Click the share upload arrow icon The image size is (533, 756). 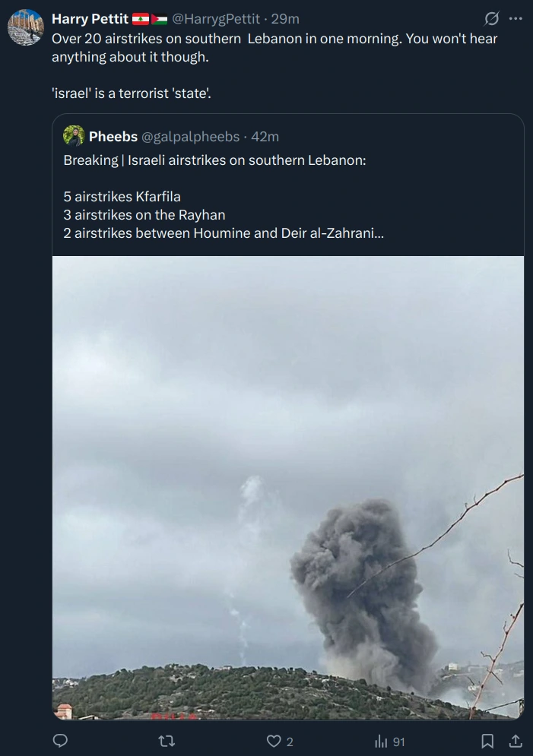click(x=515, y=741)
